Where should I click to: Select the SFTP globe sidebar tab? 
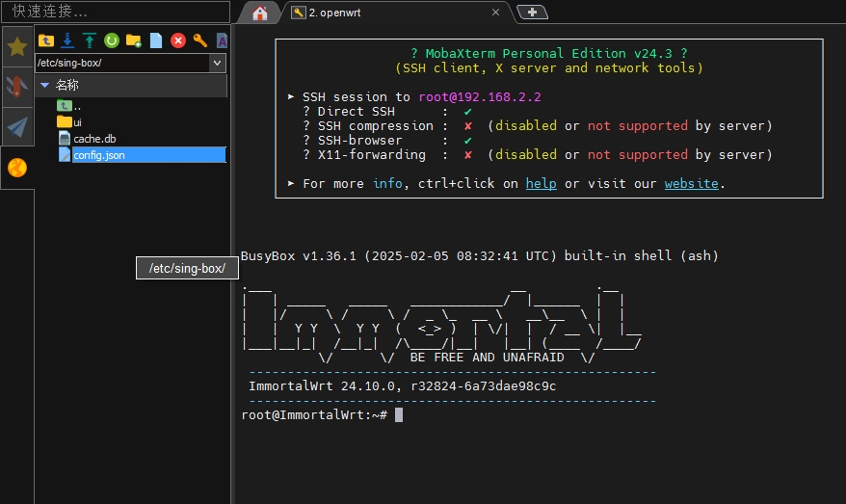click(x=17, y=168)
